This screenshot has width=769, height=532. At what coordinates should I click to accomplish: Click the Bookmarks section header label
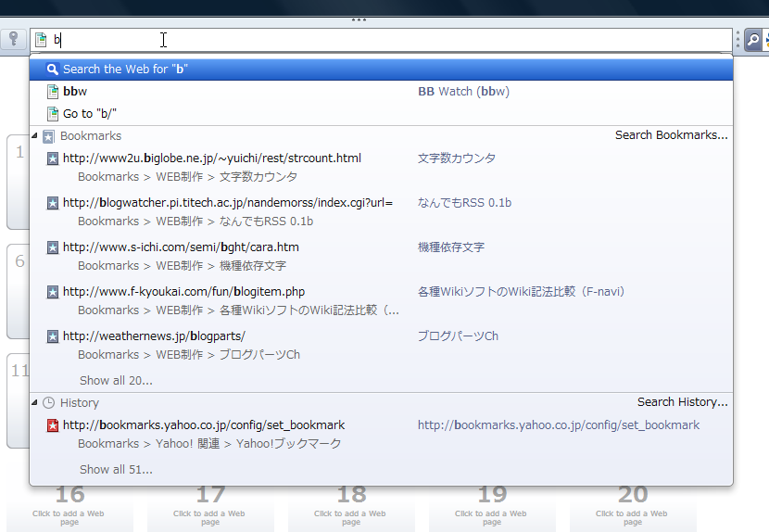point(91,136)
